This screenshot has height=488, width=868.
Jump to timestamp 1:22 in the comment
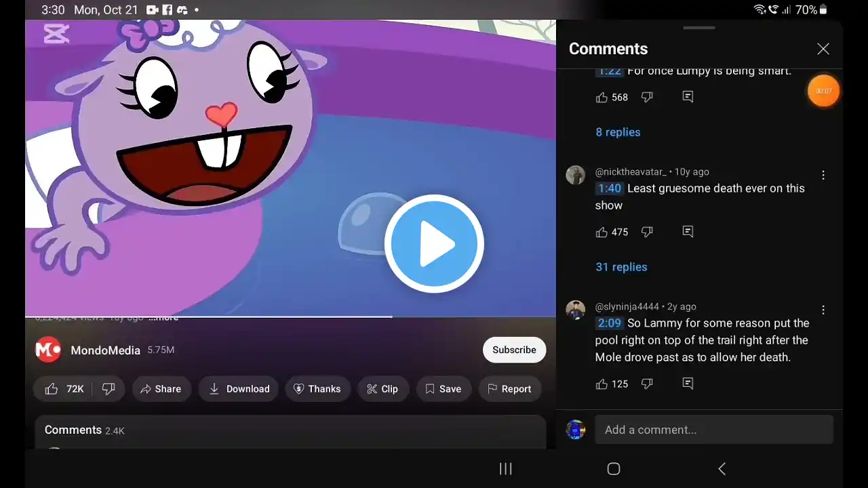coord(610,71)
